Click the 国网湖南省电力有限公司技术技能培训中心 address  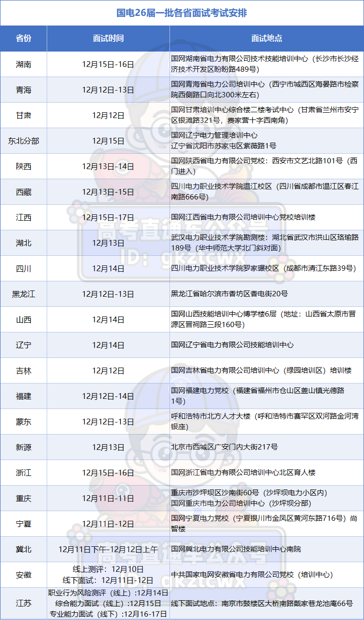tap(265, 64)
